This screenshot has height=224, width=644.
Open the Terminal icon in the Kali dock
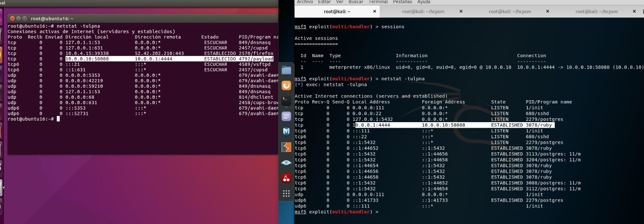286,101
